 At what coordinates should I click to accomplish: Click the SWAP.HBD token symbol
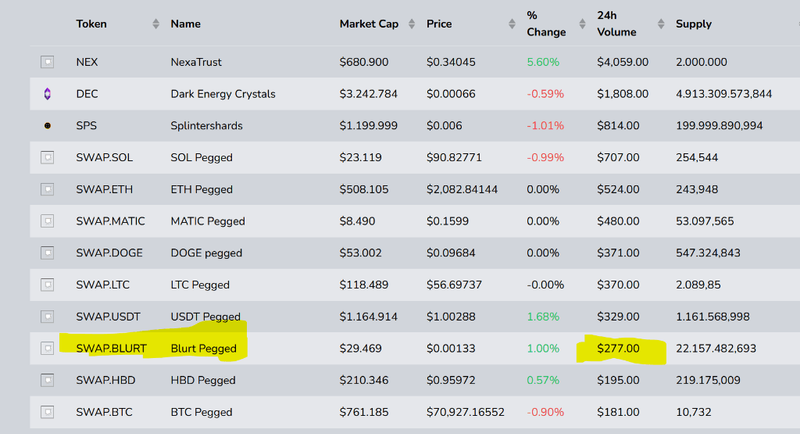(105, 380)
